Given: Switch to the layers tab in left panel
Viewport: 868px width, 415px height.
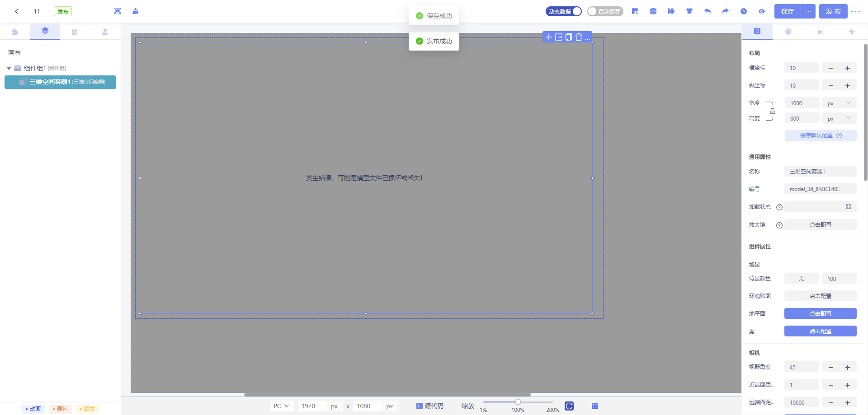Looking at the screenshot, I should [x=45, y=31].
